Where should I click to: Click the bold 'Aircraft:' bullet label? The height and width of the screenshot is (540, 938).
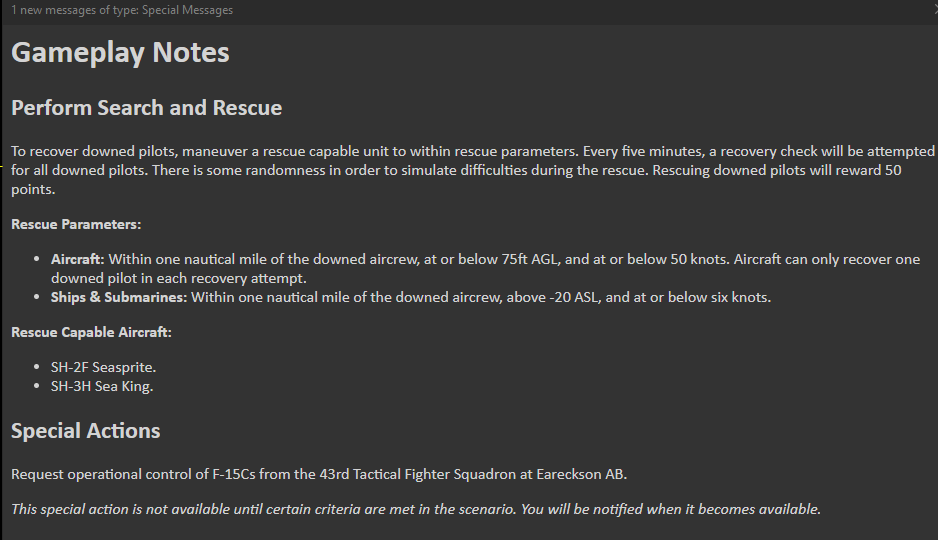pyautogui.click(x=78, y=260)
